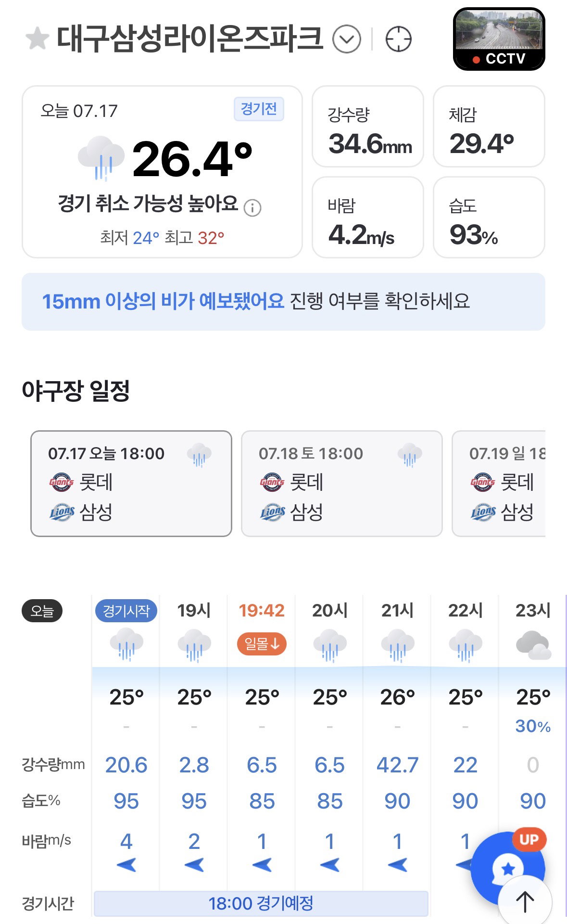
Task: Tap the 오늘 pill in hourly forecast
Action: pyautogui.click(x=42, y=611)
